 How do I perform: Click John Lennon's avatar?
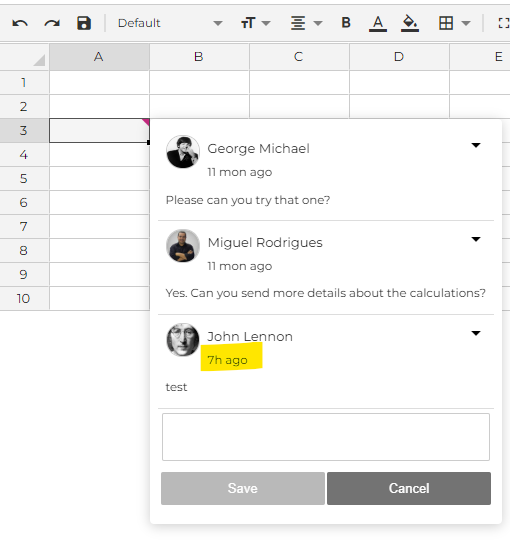click(183, 340)
